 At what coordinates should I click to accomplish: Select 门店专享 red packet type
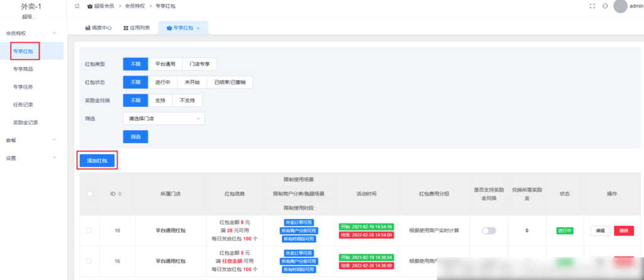coord(199,64)
